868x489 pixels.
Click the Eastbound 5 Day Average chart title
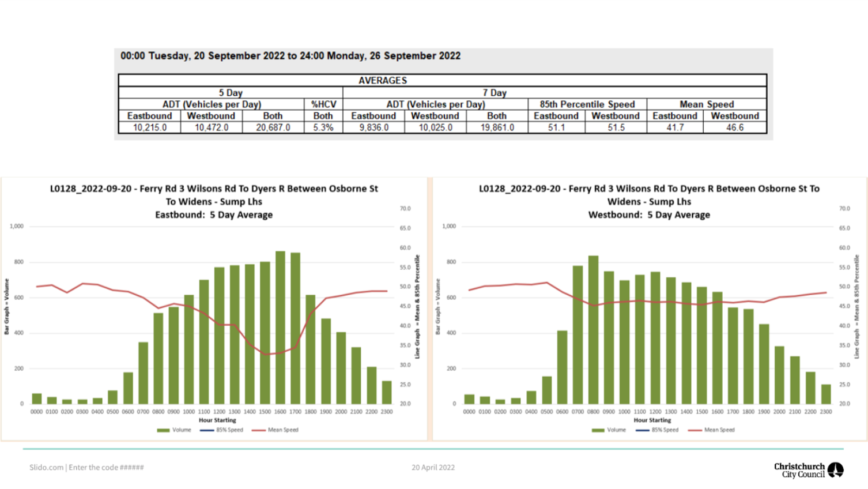pos(215,214)
